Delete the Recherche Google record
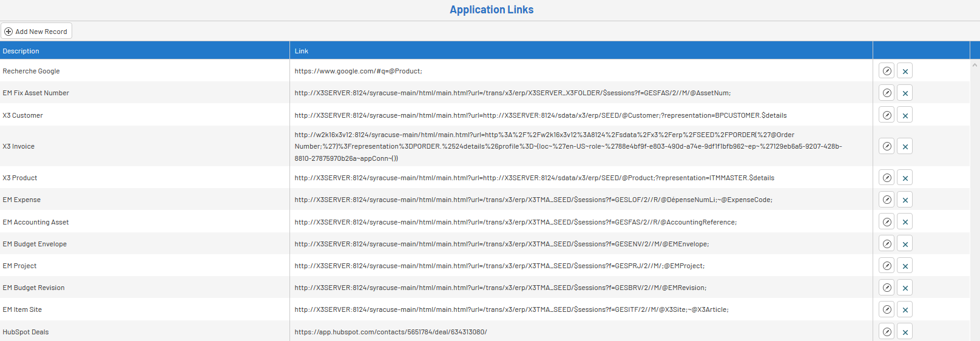980x341 pixels. [x=905, y=71]
